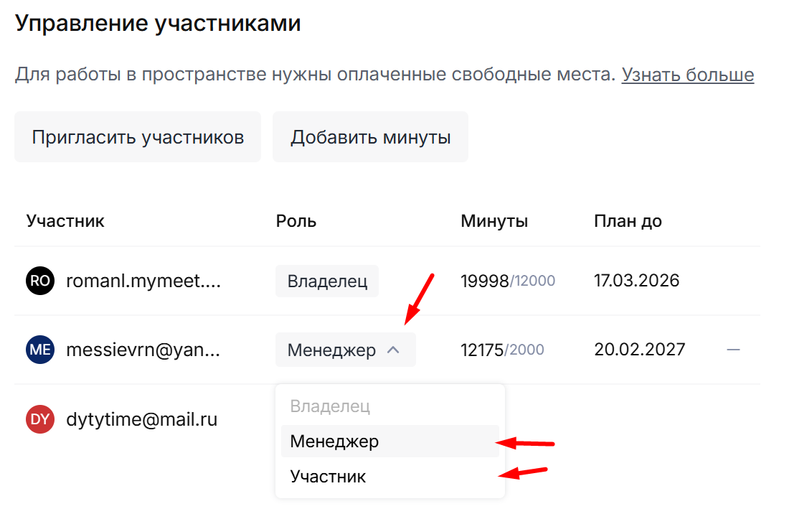The width and height of the screenshot is (812, 509).
Task: Click disabled Владелец menu option
Action: coord(330,406)
